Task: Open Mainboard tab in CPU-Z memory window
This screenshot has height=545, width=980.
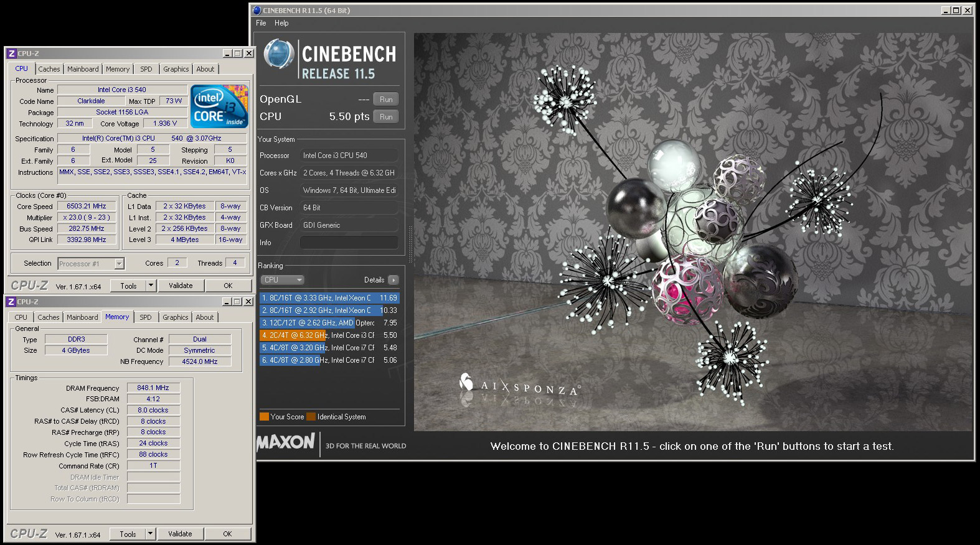Action: [x=82, y=317]
